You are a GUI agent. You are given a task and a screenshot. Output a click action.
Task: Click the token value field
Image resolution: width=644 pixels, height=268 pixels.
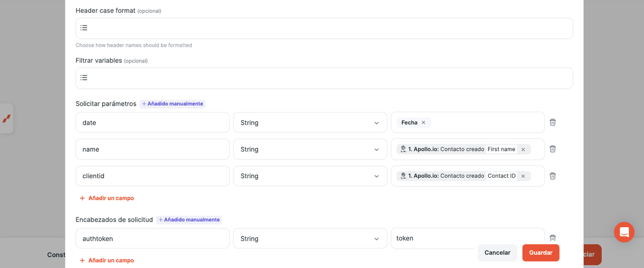(467, 238)
